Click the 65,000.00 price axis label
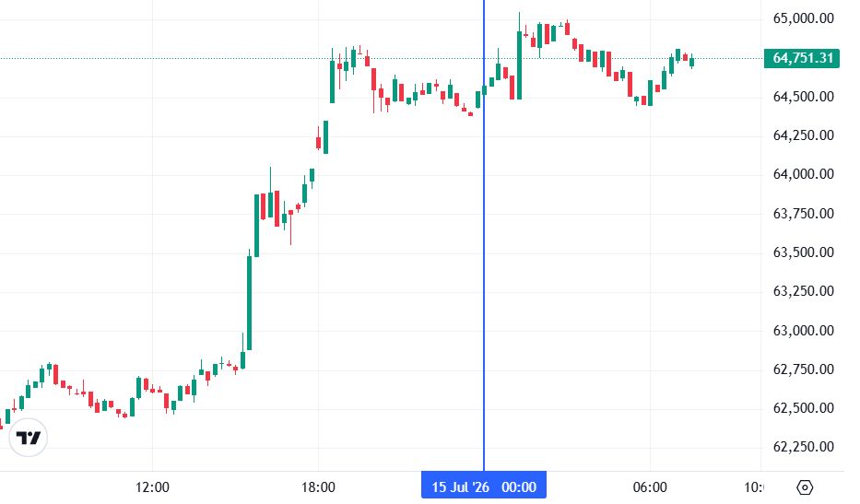Screen dimensions: 860x504 (803, 18)
